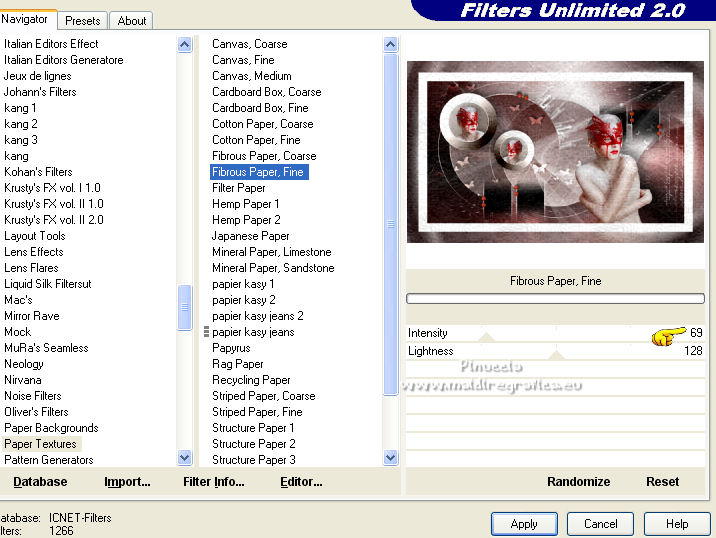Choose Structure Paper 3 filter
716x538 pixels.
[253, 459]
